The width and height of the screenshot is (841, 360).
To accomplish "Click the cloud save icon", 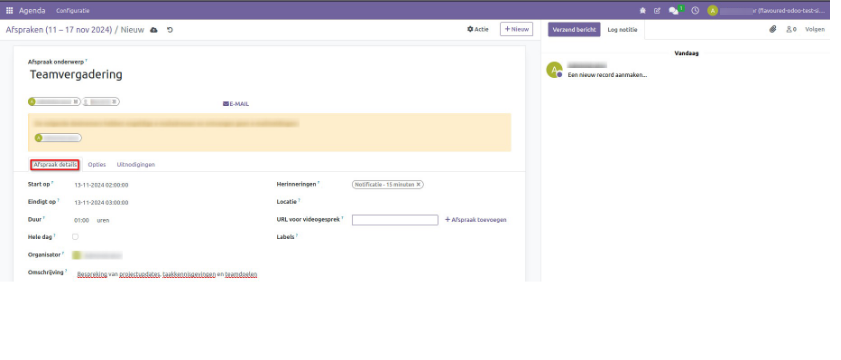I will 154,30.
